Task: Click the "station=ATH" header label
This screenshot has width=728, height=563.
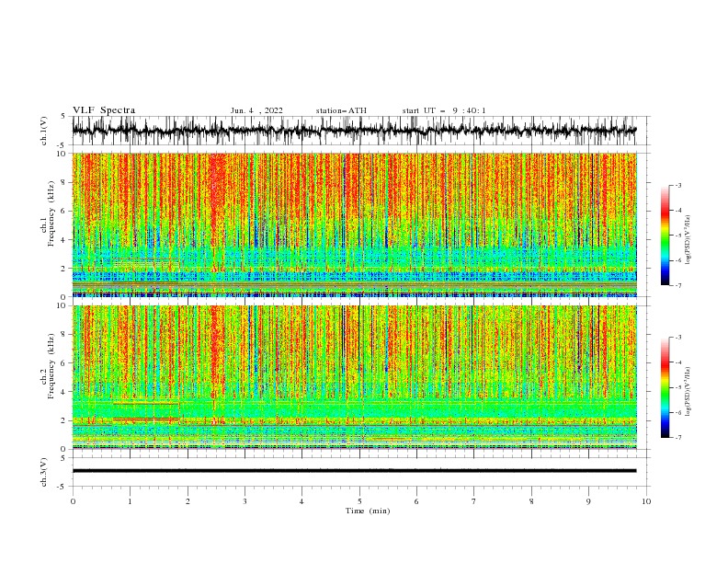Action: click(x=341, y=110)
